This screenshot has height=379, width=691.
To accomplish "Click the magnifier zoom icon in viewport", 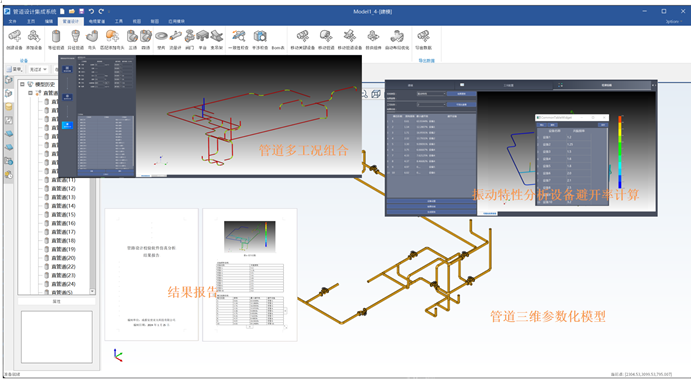I will 365,94.
